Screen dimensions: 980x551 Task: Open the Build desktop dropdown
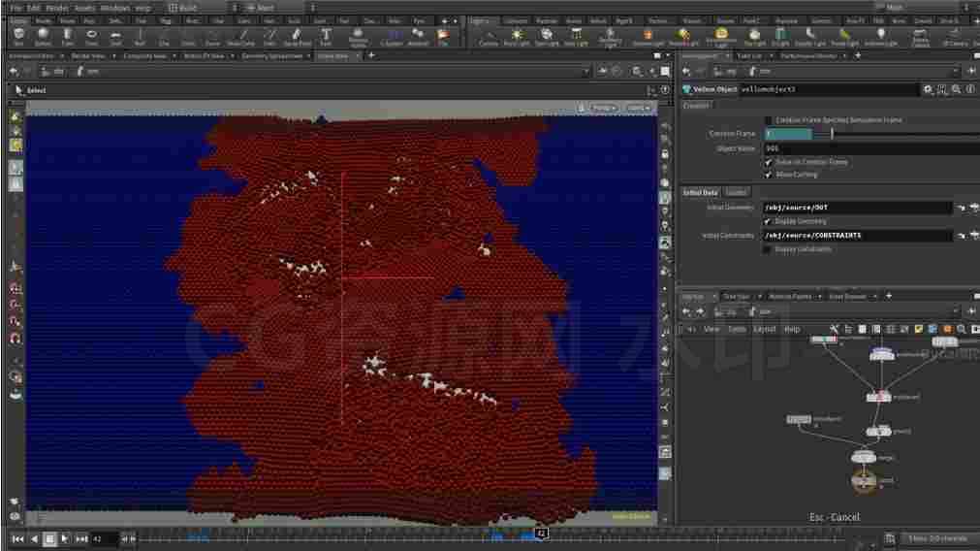coord(202,8)
